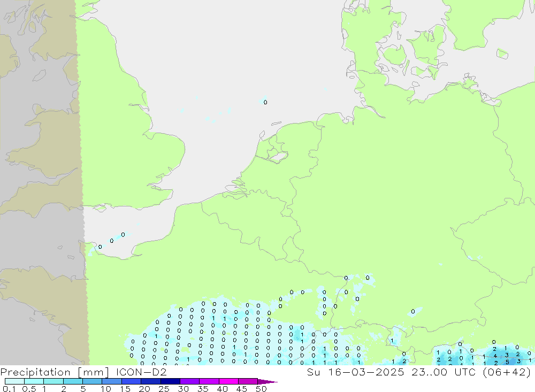Click the 'ICON-D2' model name label
This screenshot has width=535, height=392.
pos(141,372)
